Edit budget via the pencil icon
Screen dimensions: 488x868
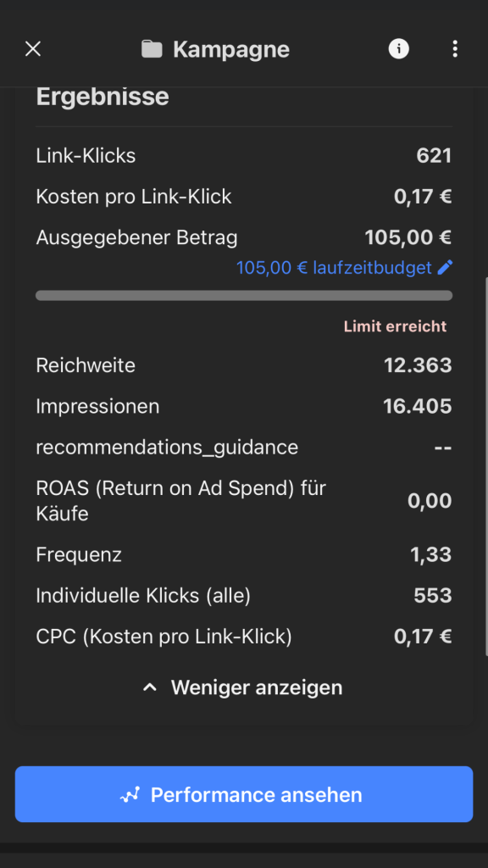point(445,268)
